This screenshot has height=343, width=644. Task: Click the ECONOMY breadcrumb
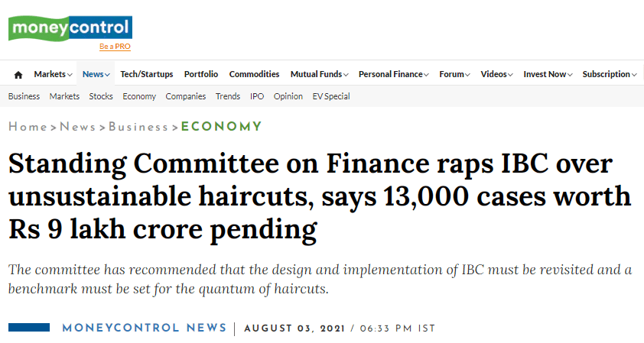click(221, 127)
